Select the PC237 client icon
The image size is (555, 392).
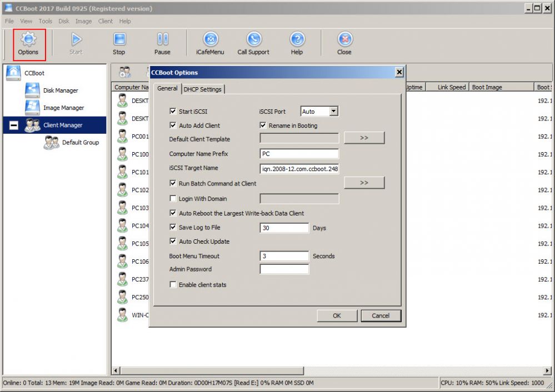(122, 279)
